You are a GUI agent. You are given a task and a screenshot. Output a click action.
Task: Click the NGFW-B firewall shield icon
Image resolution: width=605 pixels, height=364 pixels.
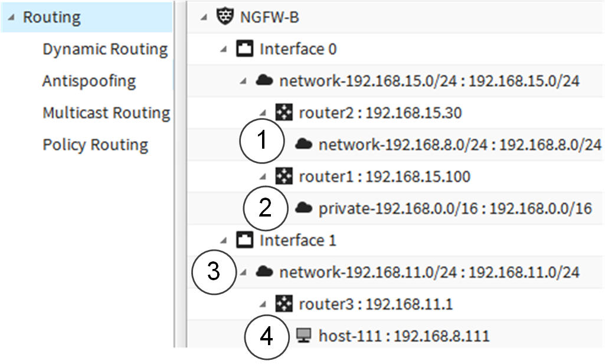[224, 17]
